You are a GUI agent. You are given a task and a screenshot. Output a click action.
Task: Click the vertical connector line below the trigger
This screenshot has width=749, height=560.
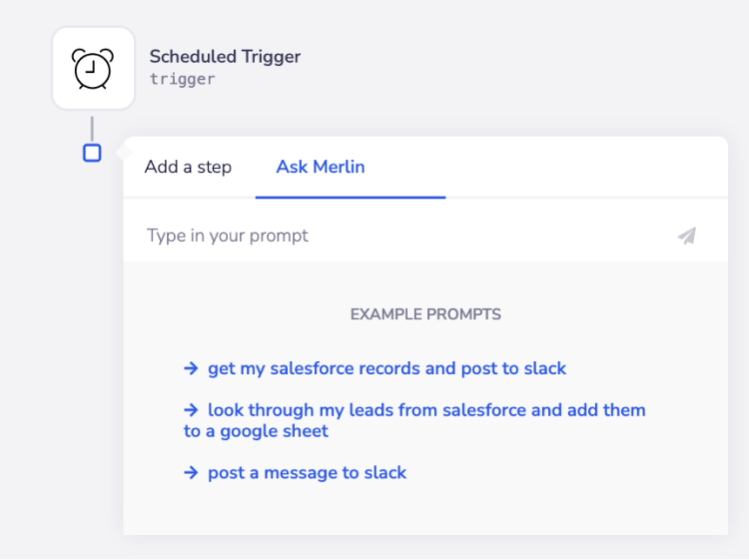point(92,129)
